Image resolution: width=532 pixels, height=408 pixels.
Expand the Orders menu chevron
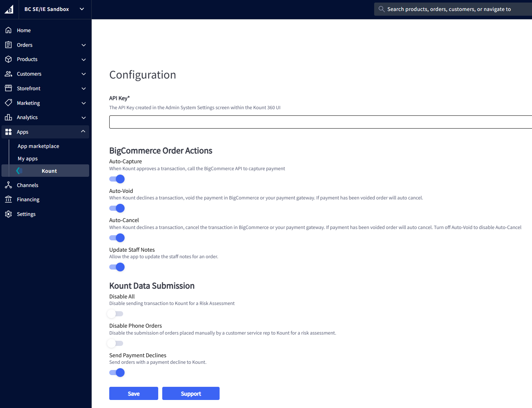84,45
